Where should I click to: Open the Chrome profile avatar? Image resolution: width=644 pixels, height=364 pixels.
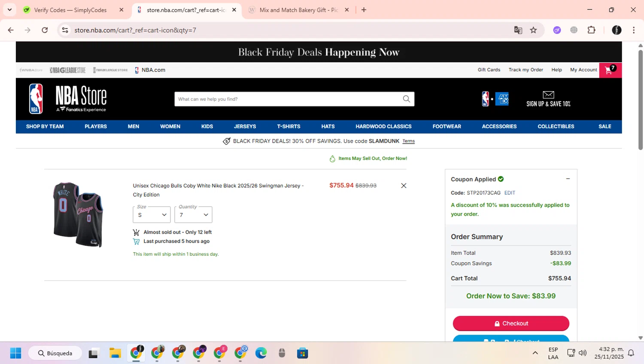point(617,30)
